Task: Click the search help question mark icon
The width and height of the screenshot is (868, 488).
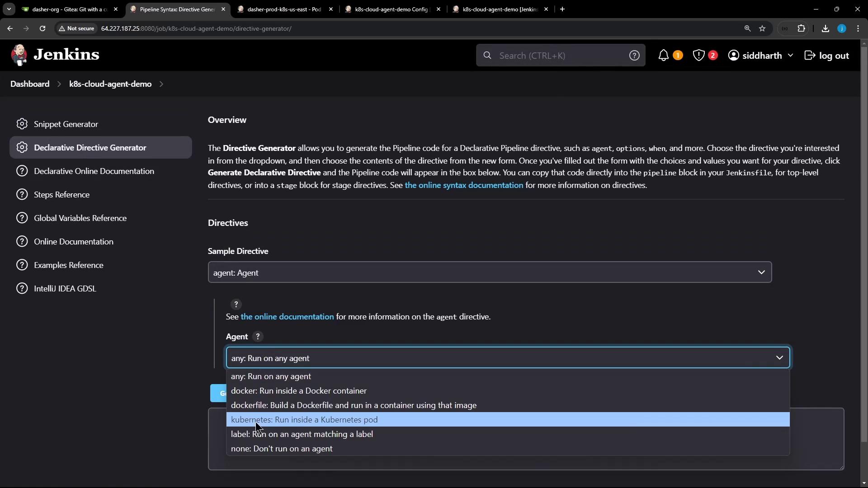Action: 634,56
